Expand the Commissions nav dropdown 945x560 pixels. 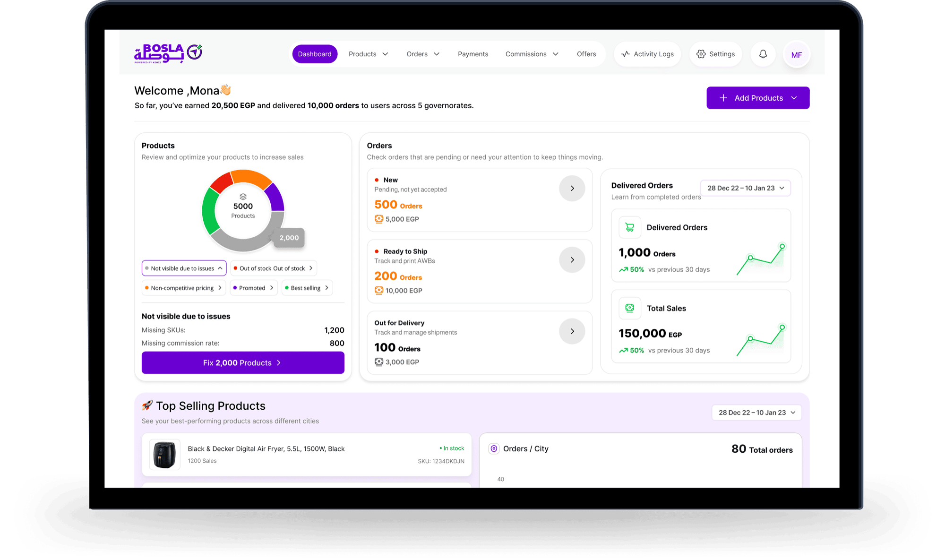click(556, 54)
